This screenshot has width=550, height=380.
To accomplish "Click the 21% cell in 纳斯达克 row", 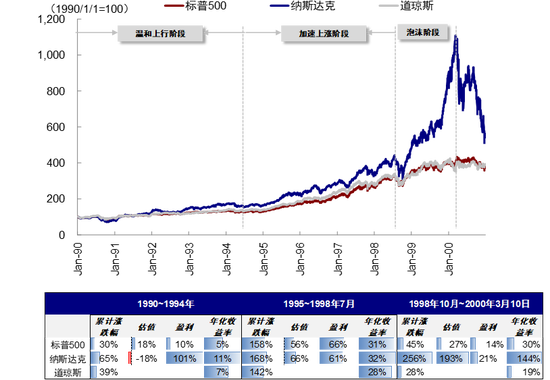I will 487,359.
